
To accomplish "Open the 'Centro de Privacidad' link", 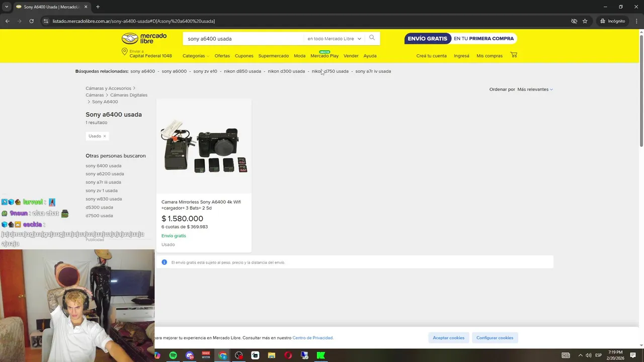I will pyautogui.click(x=313, y=338).
